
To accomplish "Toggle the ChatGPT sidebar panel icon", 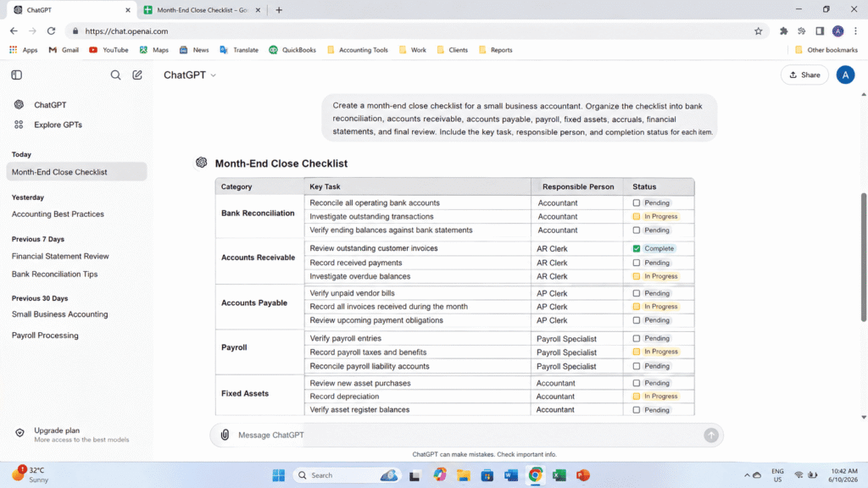I will point(17,75).
